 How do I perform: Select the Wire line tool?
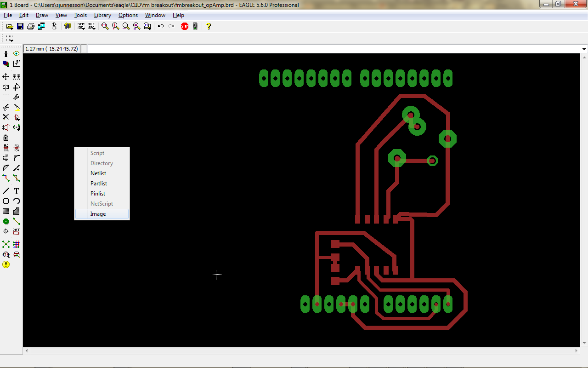pyautogui.click(x=6, y=191)
